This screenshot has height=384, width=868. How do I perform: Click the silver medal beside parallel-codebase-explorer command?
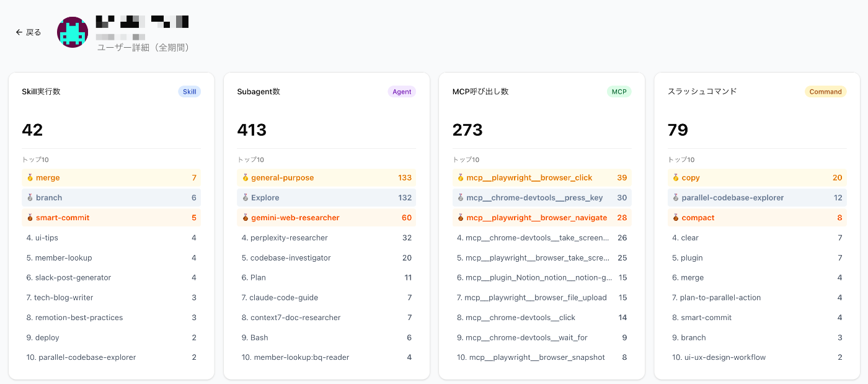coord(675,197)
